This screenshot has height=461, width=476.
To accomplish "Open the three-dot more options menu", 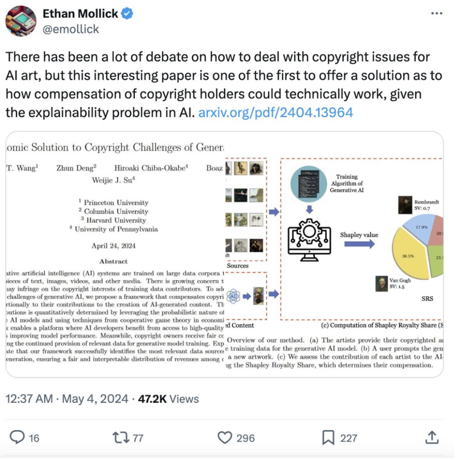I will coord(436,13).
